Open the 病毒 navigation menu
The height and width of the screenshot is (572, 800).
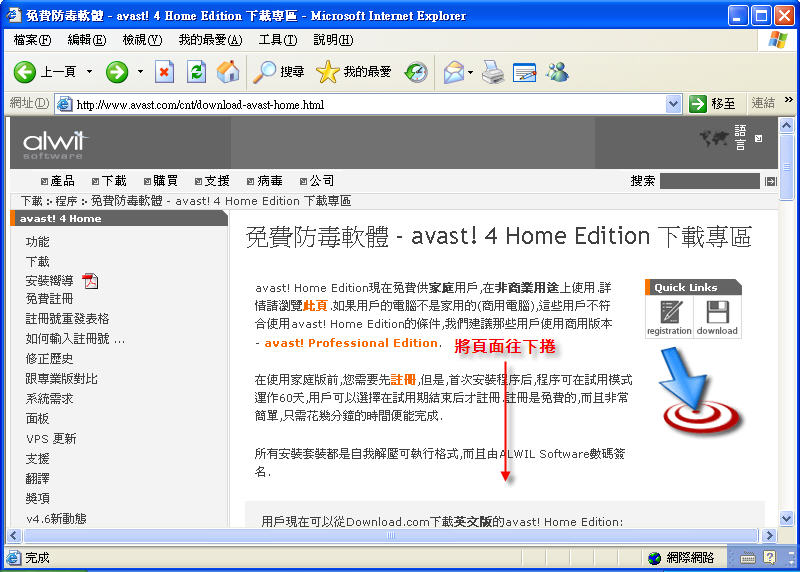point(264,181)
